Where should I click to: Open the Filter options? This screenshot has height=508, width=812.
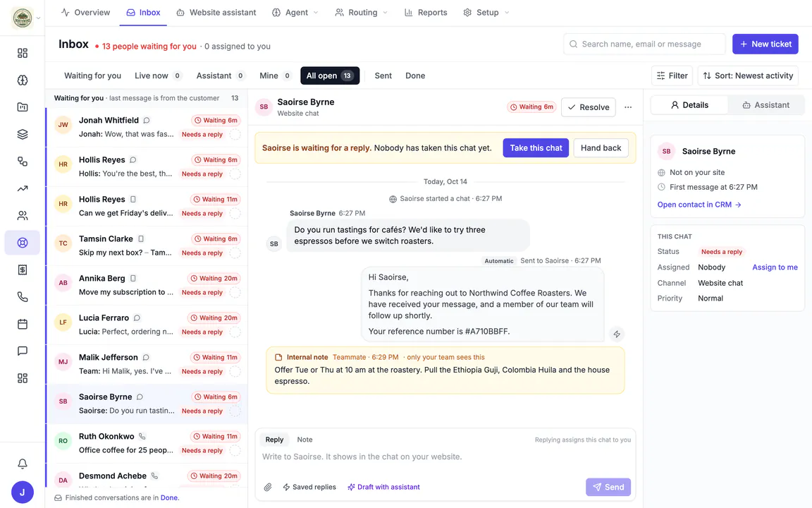(x=672, y=75)
